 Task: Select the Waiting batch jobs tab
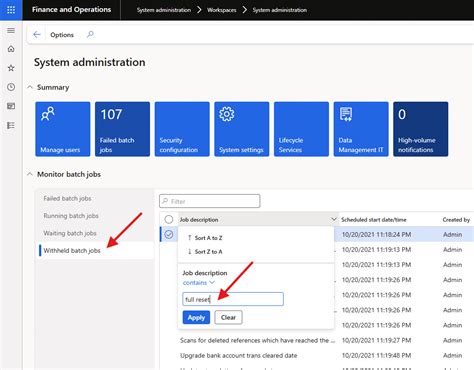[x=70, y=233]
